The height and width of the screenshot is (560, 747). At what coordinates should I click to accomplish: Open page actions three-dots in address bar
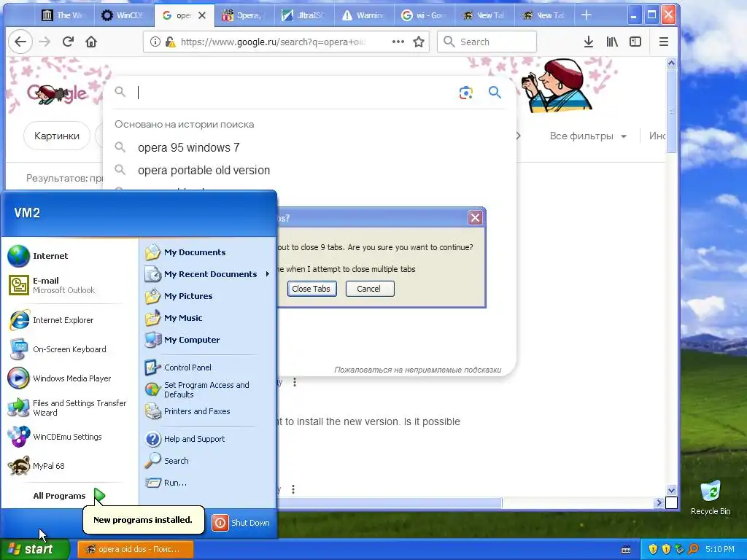398,42
